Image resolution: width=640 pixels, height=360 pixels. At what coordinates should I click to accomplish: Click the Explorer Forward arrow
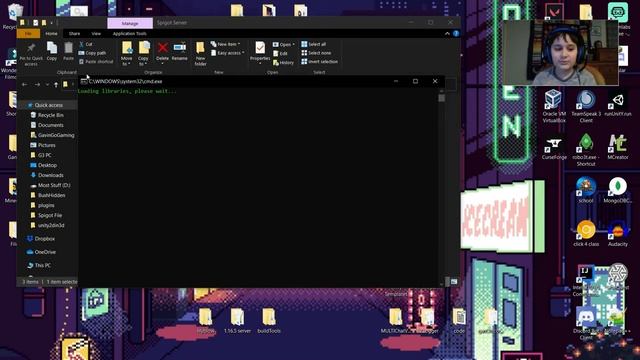[x=37, y=84]
